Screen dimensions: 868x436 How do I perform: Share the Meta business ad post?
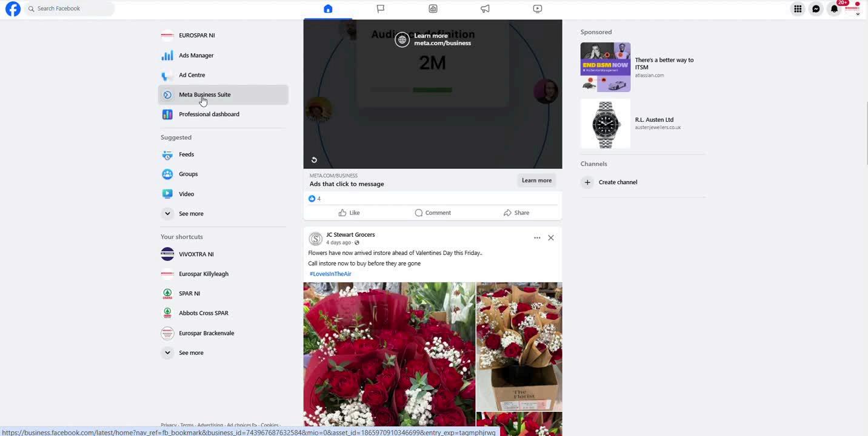[516, 213]
